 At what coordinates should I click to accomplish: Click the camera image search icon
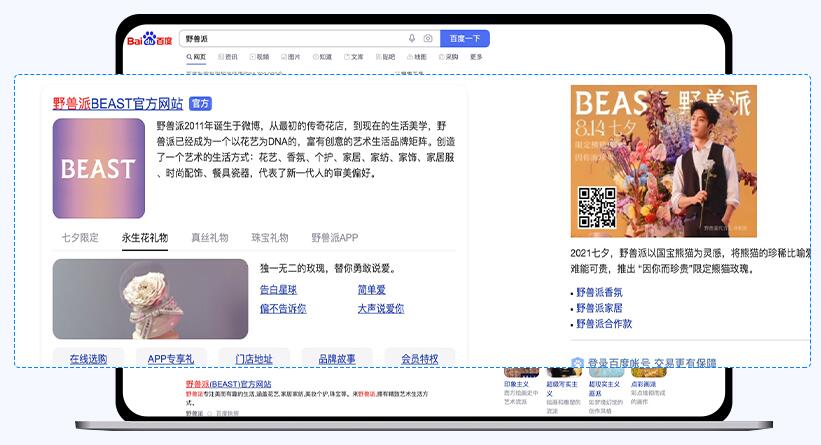pyautogui.click(x=428, y=38)
